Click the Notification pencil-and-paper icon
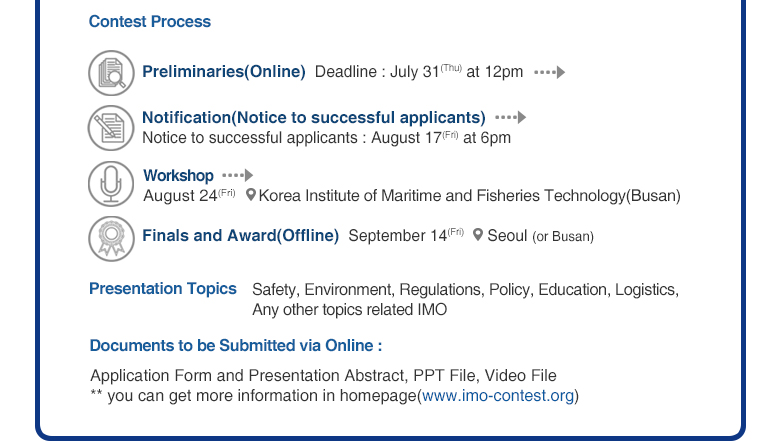 [111, 128]
